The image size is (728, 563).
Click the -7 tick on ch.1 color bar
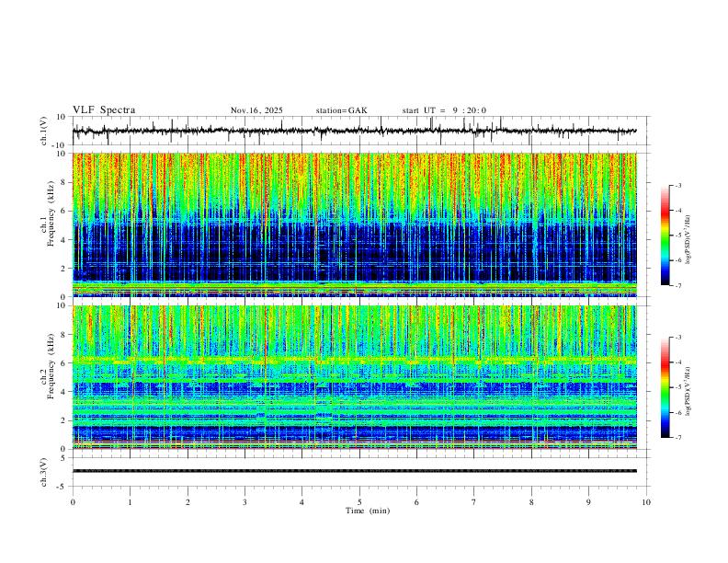[x=677, y=286]
